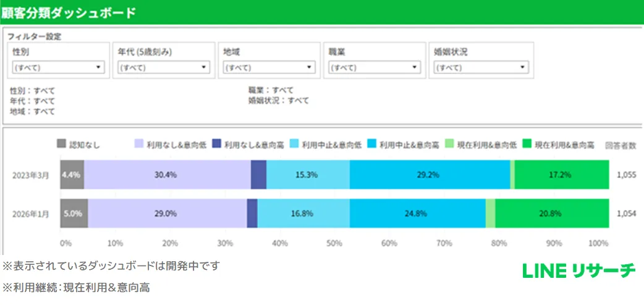Click the 利用中止&意向高 legend swatch
This screenshot has height=305, width=644.
point(371,144)
